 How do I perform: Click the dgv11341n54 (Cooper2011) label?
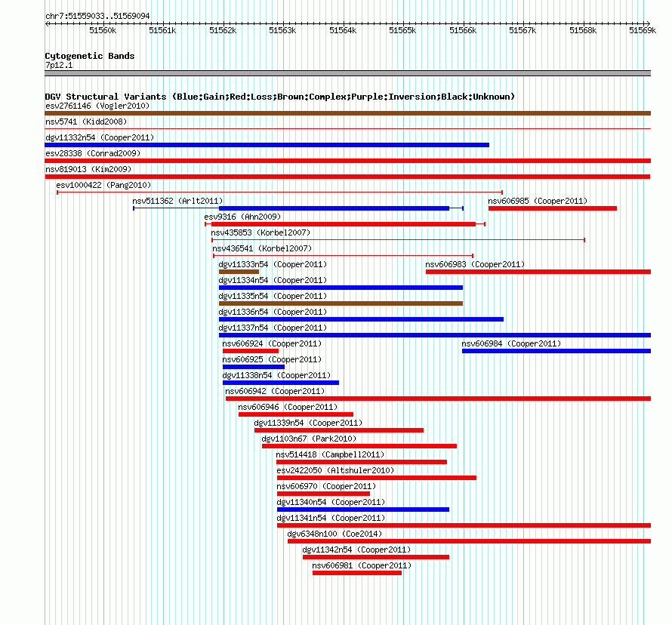(331, 518)
